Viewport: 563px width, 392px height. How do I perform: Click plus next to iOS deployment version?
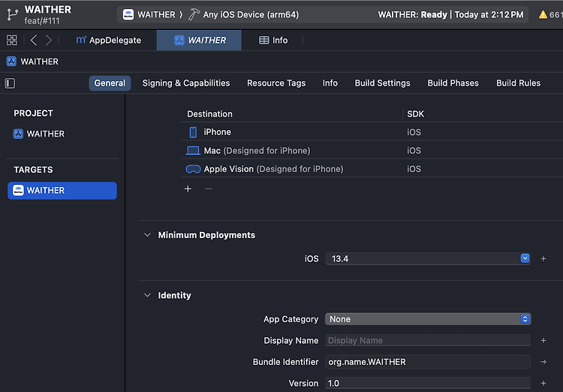543,258
